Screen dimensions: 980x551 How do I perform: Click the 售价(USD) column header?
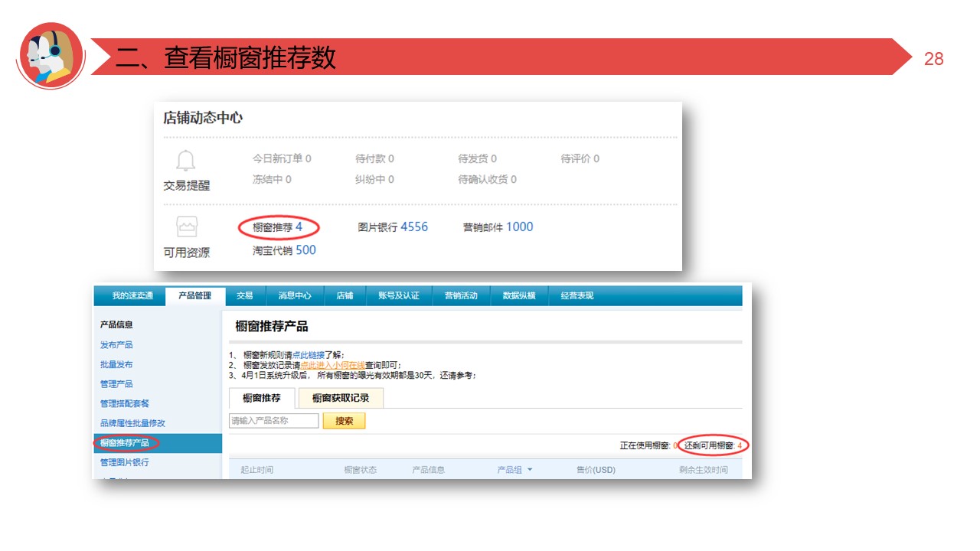[596, 470]
